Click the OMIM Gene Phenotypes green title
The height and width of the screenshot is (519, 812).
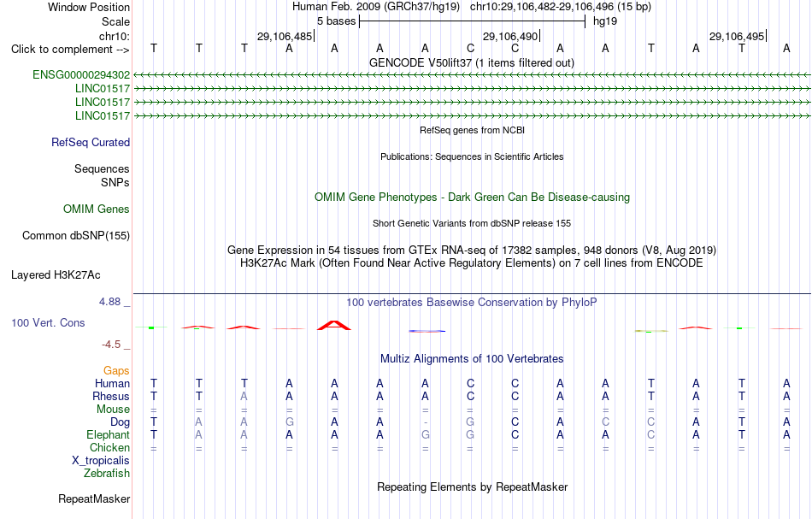point(473,197)
